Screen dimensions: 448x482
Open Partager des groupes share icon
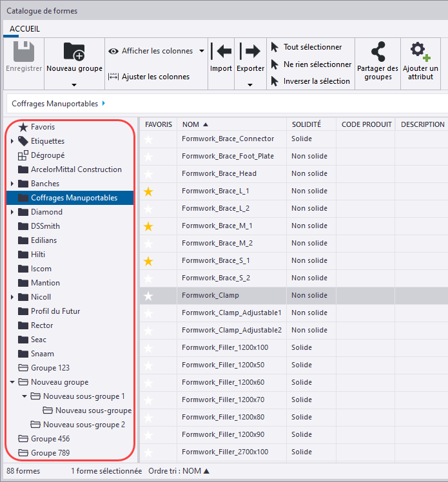[x=378, y=53]
